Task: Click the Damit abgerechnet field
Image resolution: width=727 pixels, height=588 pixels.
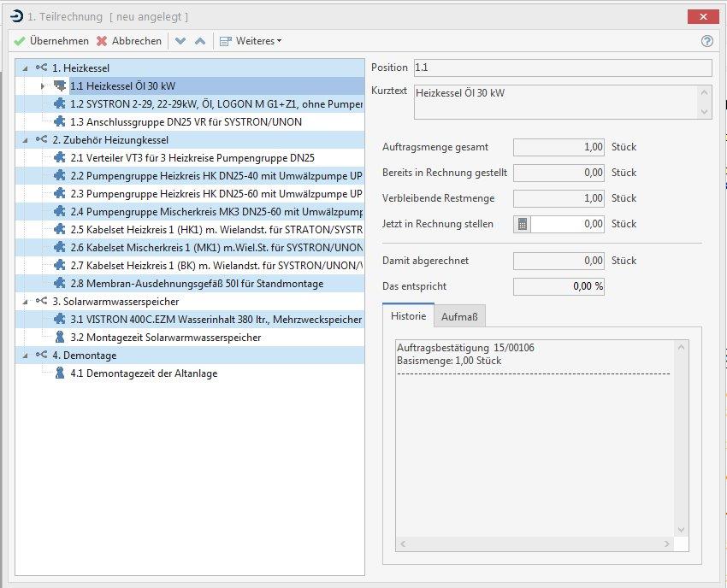Action: 559,261
